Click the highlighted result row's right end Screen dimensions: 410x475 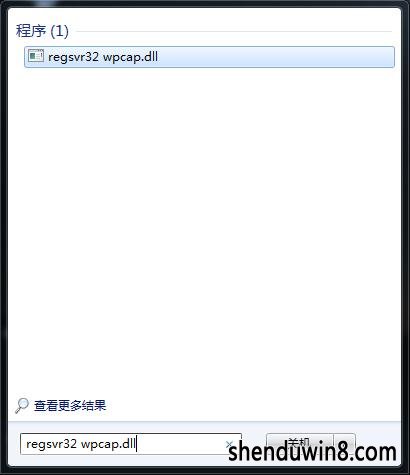point(383,57)
